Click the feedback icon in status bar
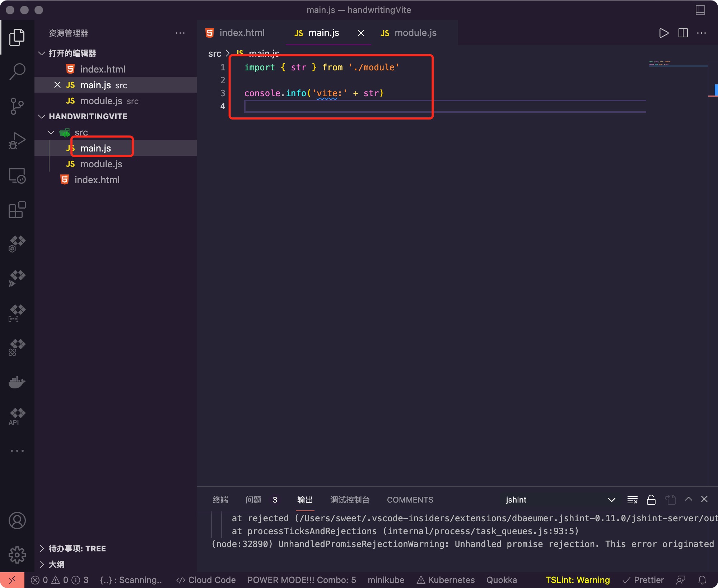The width and height of the screenshot is (718, 588). 681,580
